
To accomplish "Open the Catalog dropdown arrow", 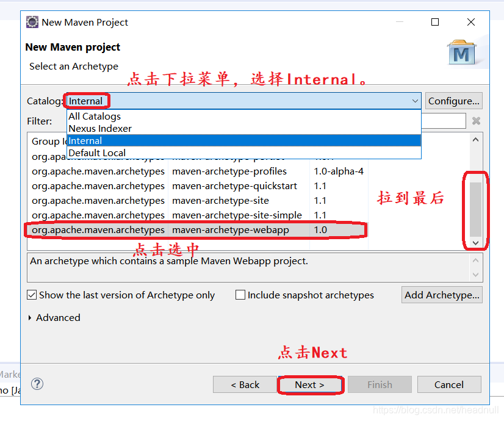I will point(415,101).
